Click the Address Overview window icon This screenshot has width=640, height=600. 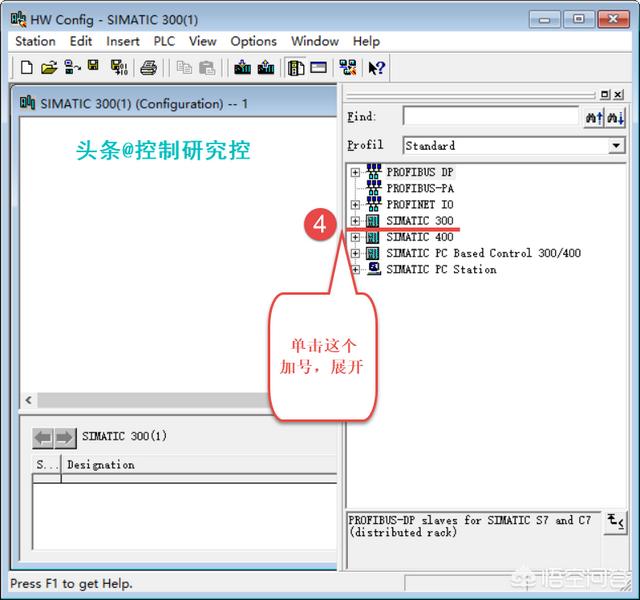[x=318, y=67]
